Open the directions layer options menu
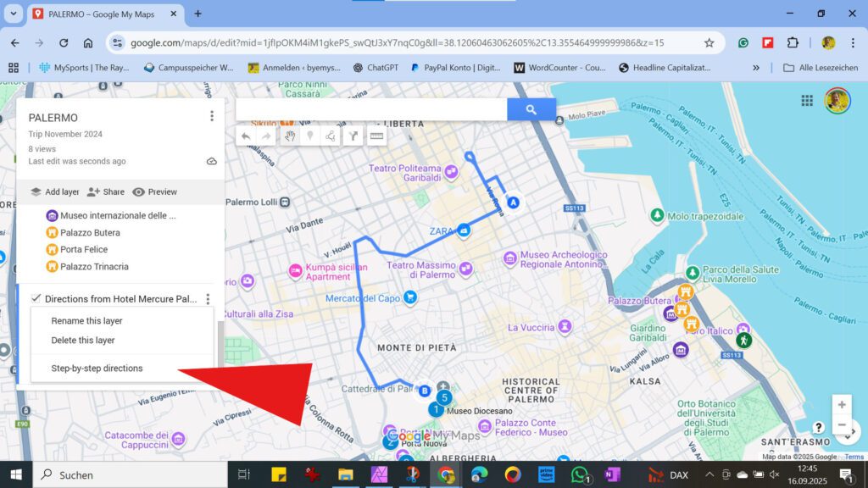Image resolution: width=868 pixels, height=488 pixels. pos(207,298)
